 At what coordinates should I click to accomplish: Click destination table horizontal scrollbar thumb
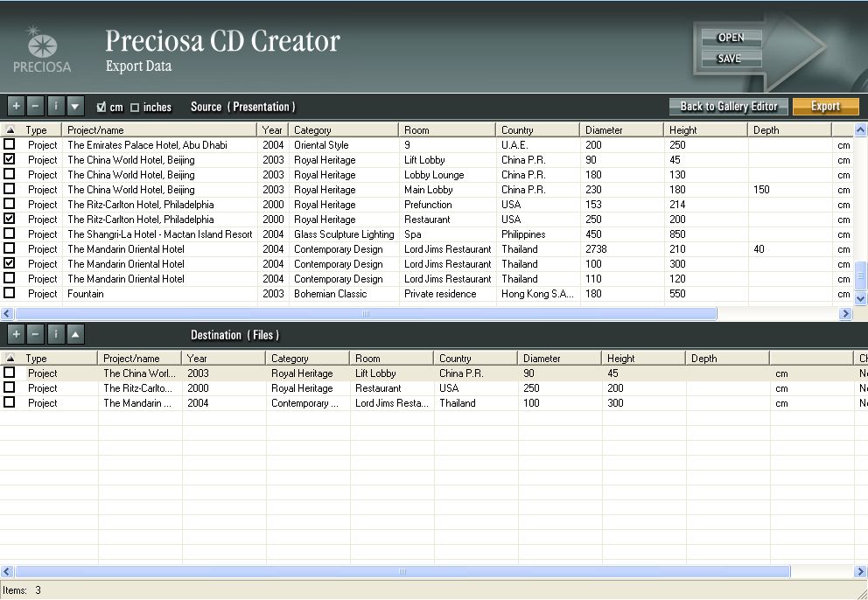click(x=402, y=571)
